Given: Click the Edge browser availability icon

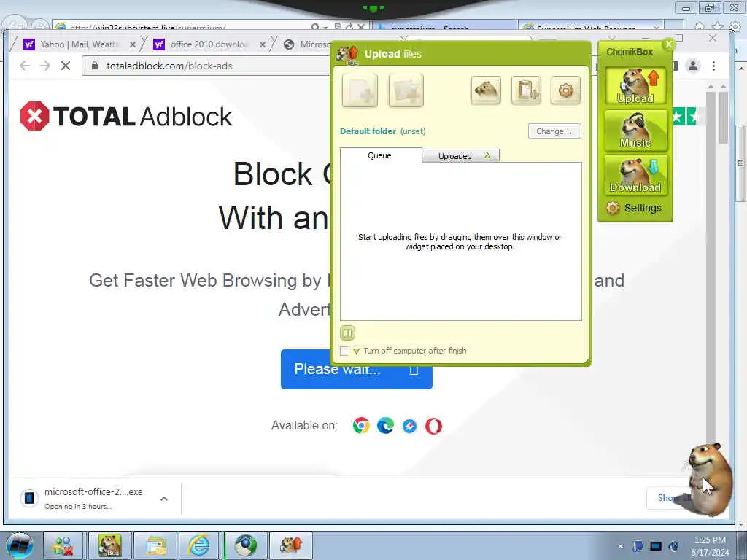Looking at the screenshot, I should click(x=385, y=425).
